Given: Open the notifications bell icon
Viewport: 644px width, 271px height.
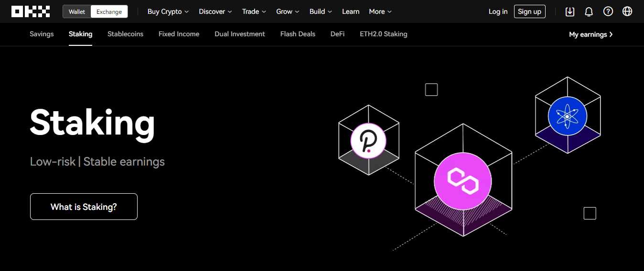Looking at the screenshot, I should point(589,11).
